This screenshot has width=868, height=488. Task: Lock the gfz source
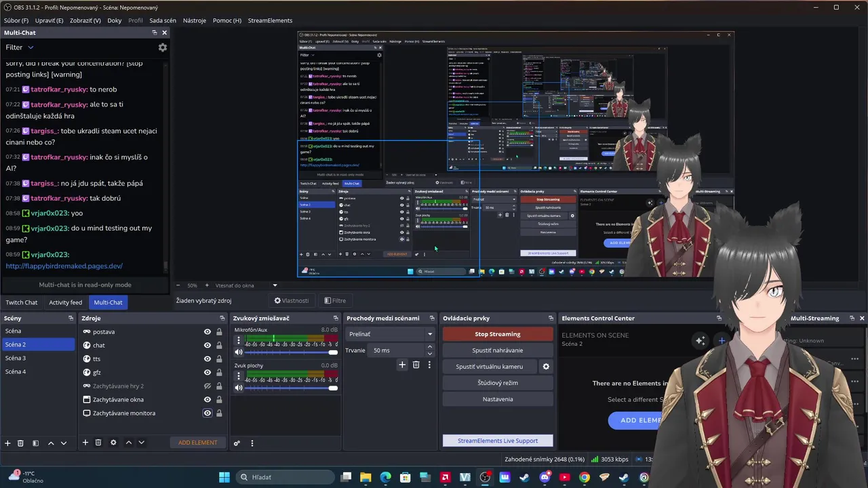(219, 373)
